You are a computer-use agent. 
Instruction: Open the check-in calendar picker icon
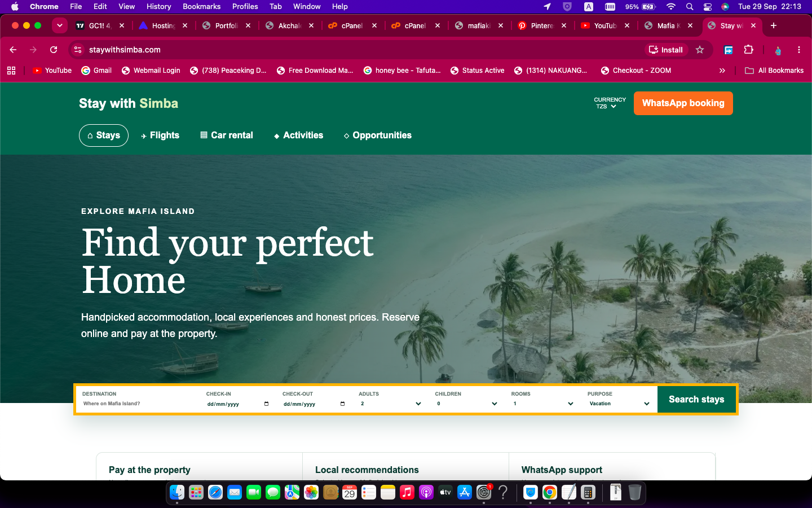(266, 404)
